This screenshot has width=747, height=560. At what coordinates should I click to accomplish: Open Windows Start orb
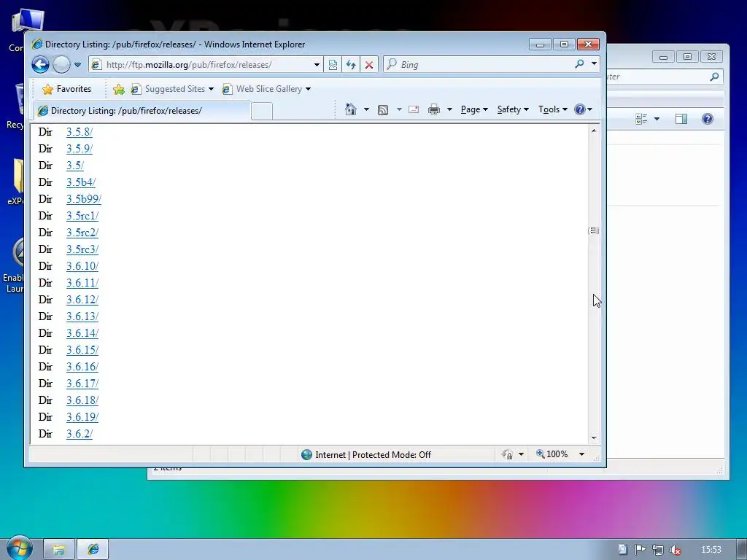click(x=19, y=548)
